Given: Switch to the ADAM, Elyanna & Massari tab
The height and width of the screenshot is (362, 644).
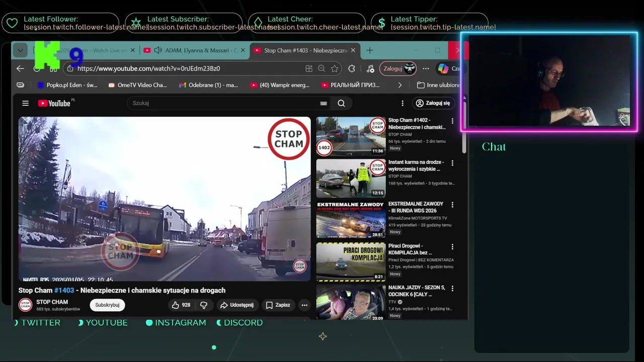Looking at the screenshot, I should [194, 50].
